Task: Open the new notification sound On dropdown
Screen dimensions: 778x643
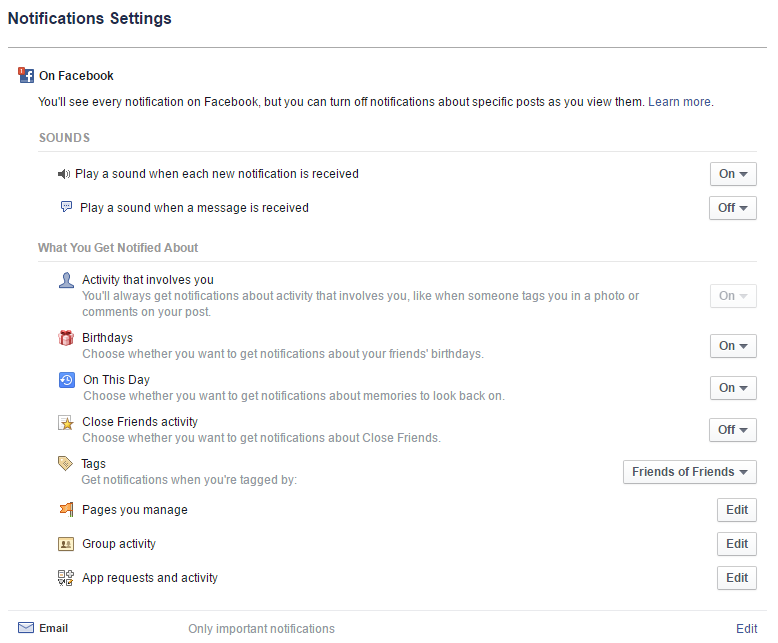Action: tap(733, 174)
